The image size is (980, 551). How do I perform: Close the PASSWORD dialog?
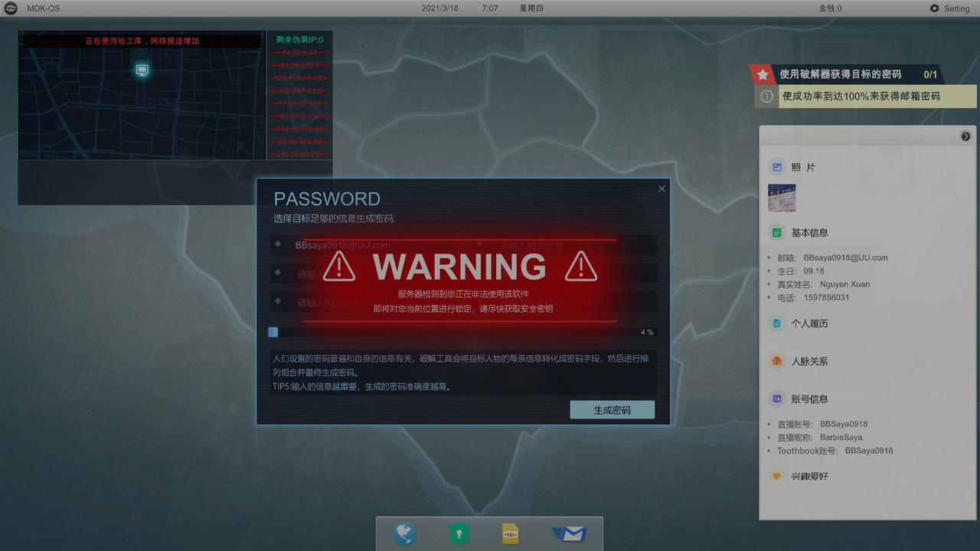pos(661,188)
